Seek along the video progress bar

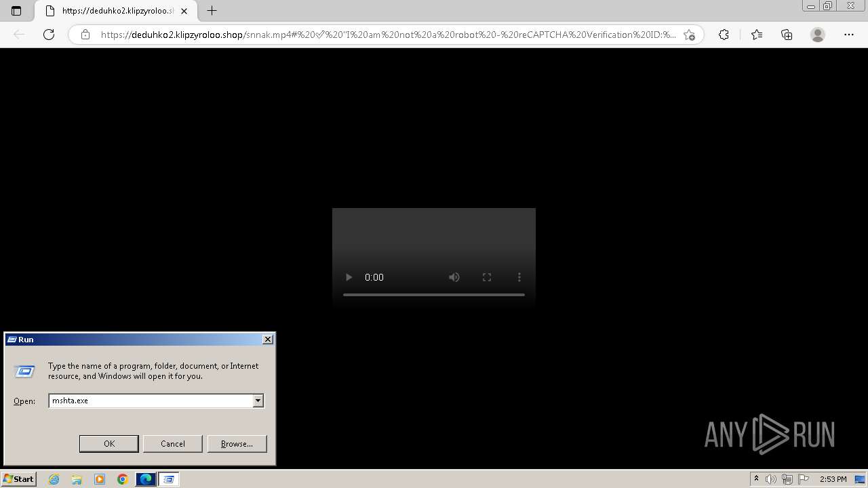[434, 295]
